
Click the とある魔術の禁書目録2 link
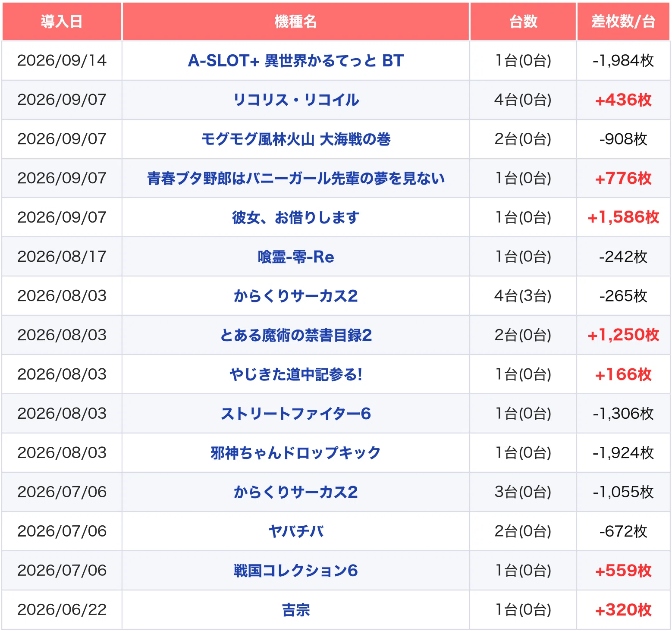(296, 336)
